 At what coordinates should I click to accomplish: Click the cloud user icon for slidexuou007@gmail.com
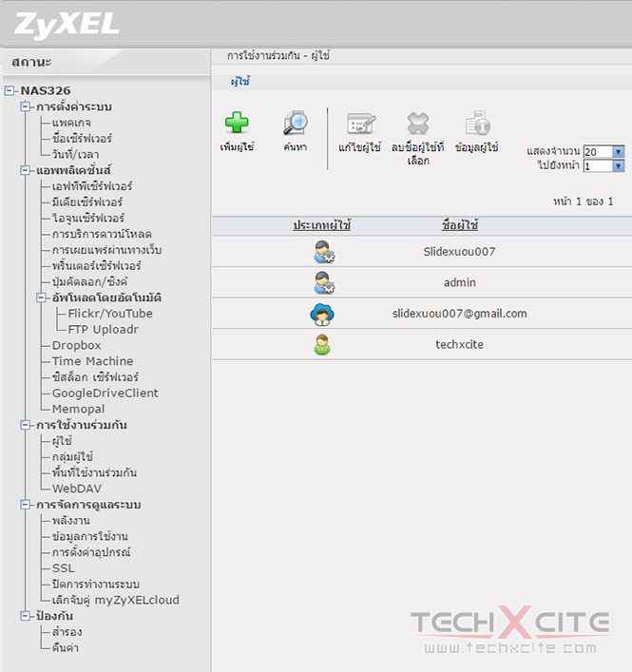(323, 314)
